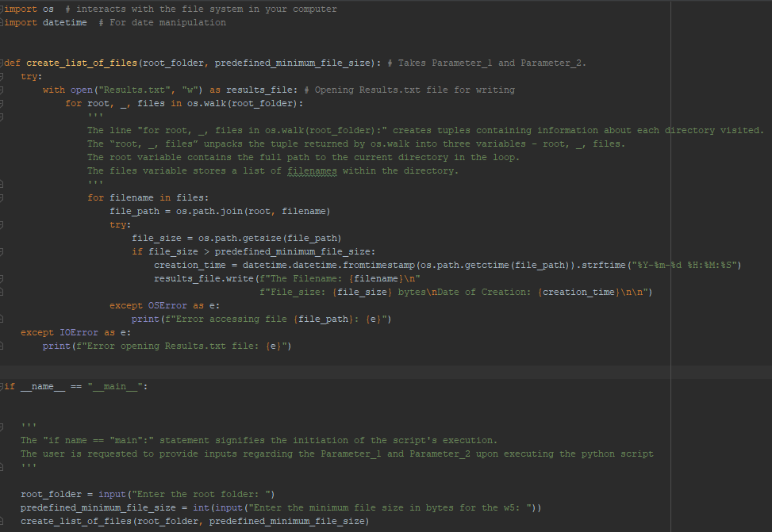Click function name create_list_of_files in def line
The width and height of the screenshot is (772, 532).
[x=82, y=63]
